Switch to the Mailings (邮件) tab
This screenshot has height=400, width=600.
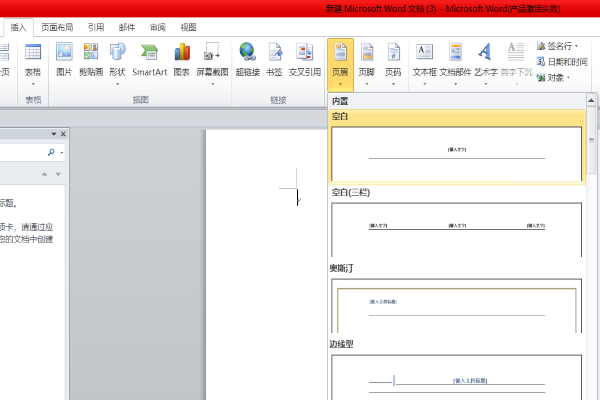tap(127, 28)
